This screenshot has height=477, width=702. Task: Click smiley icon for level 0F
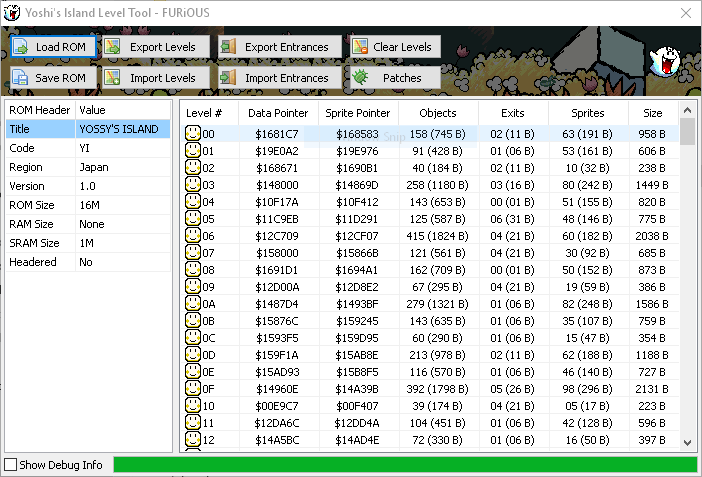(193, 389)
